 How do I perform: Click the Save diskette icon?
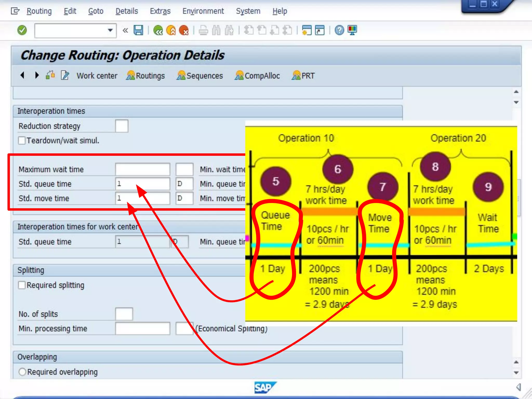[138, 30]
